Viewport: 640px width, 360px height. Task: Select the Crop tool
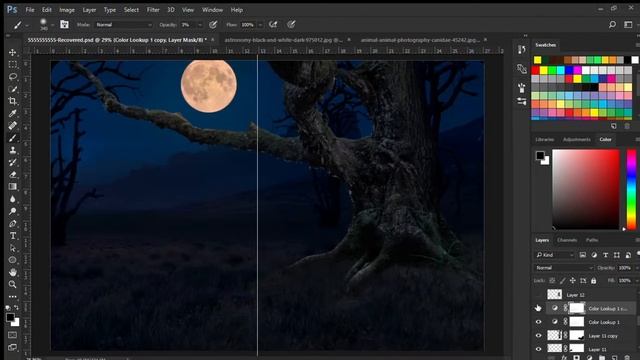13,101
